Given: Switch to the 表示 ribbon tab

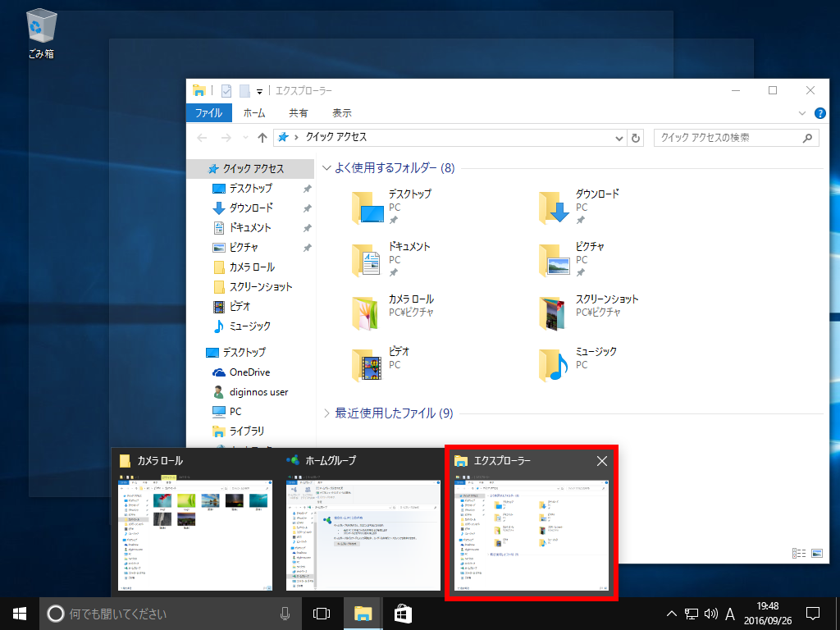Looking at the screenshot, I should click(x=342, y=113).
